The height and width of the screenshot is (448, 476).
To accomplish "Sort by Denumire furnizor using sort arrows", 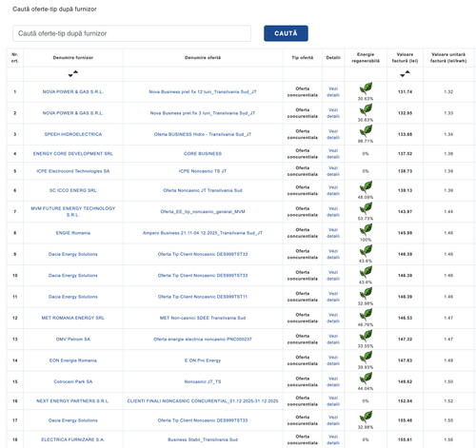I will click(x=73, y=74).
